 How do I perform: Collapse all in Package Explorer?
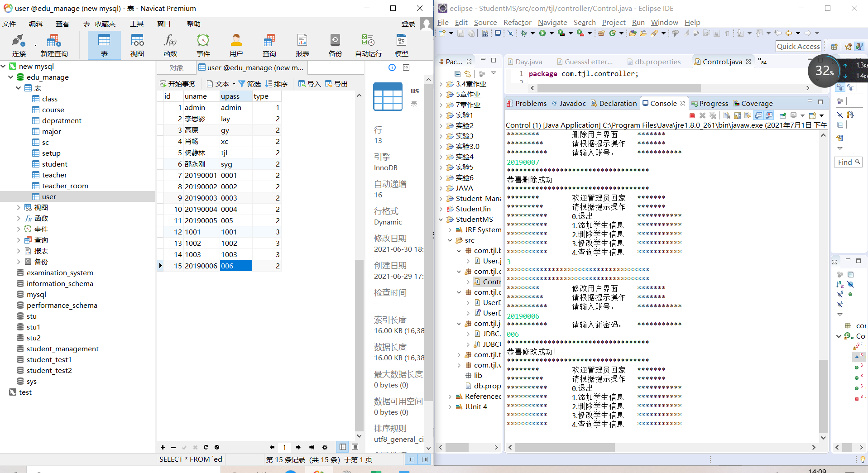(x=457, y=73)
